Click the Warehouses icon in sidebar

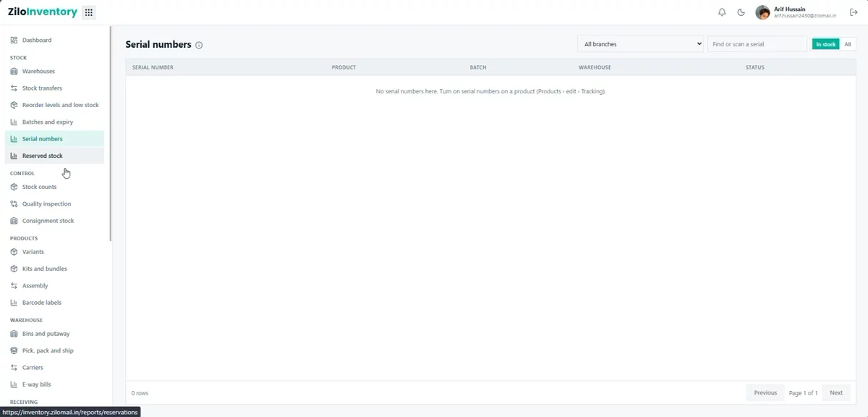coord(14,71)
